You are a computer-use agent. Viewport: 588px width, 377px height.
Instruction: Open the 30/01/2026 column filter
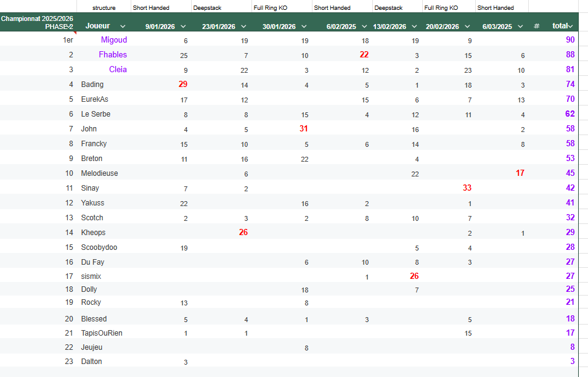point(303,27)
